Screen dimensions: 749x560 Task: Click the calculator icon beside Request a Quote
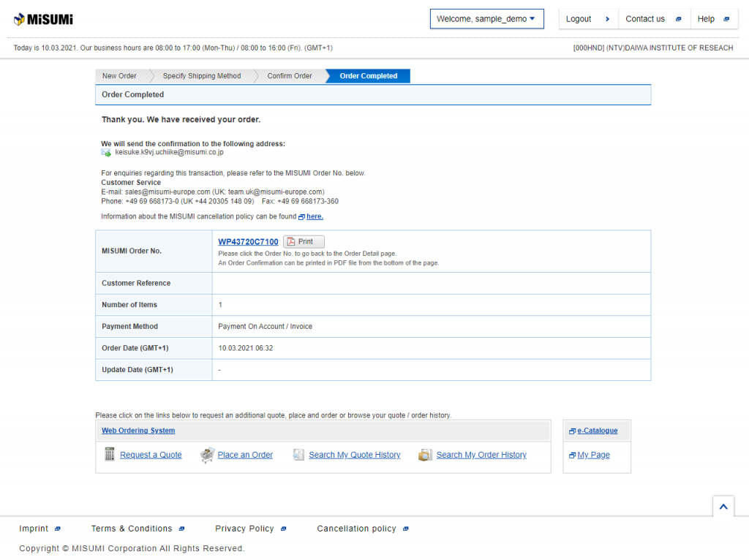pyautogui.click(x=110, y=454)
